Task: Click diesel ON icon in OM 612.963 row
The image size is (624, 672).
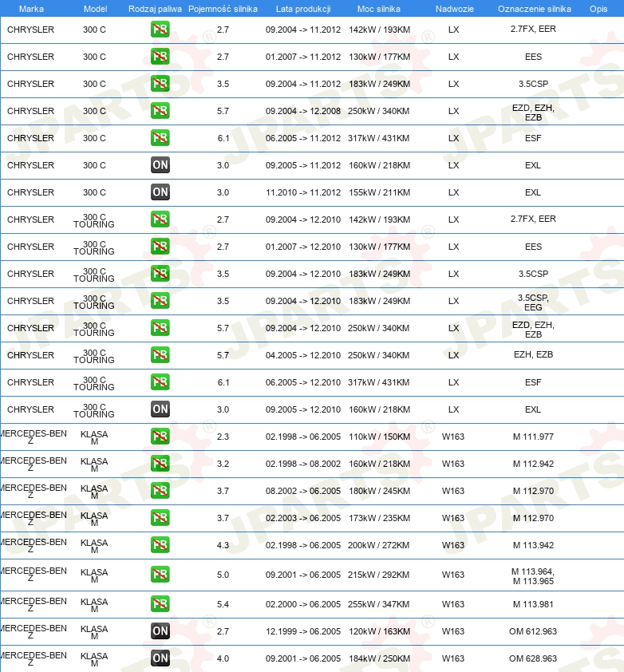Action: (160, 630)
